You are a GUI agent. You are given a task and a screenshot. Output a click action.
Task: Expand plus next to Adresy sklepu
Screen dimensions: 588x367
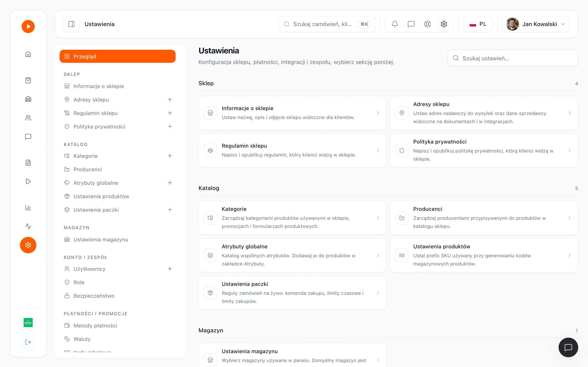coord(170,99)
